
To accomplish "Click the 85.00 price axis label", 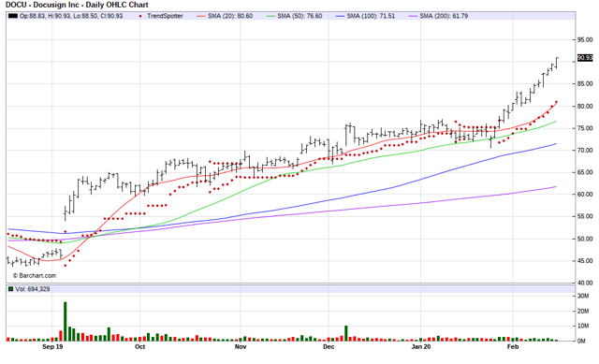I will pos(585,83).
